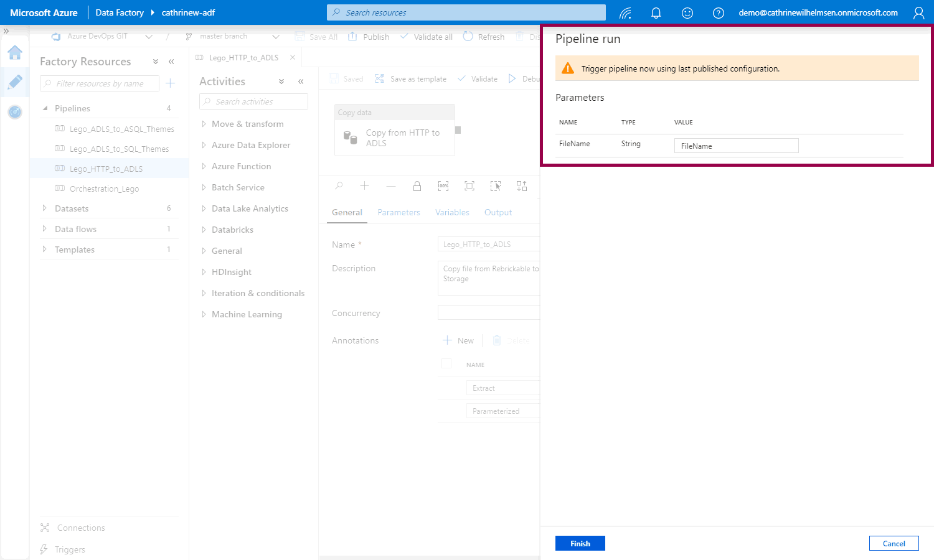Click the lock canvas icon
Image resolution: width=934 pixels, height=560 pixels.
(417, 186)
